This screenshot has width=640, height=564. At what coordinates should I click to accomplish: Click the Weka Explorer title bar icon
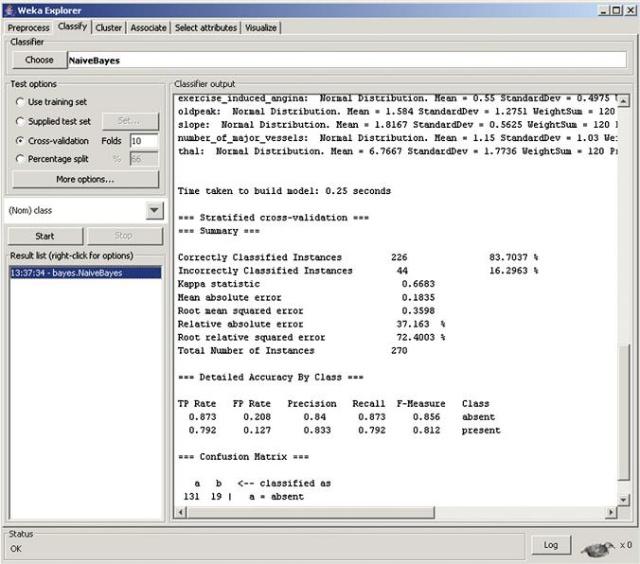9,10
